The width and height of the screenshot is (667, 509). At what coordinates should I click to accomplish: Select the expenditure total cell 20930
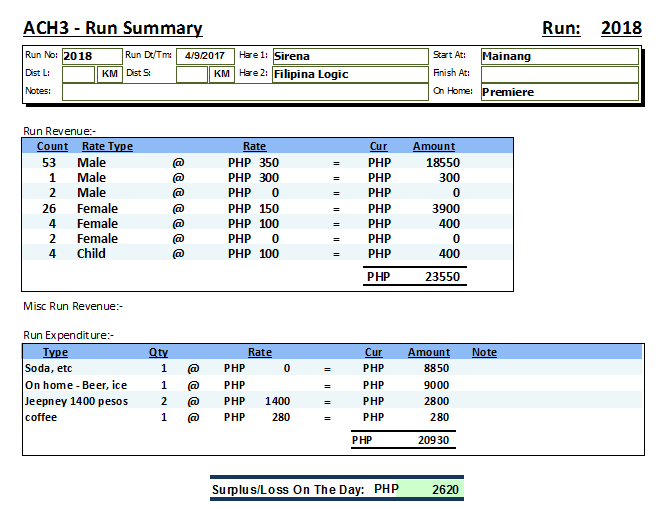coord(435,440)
